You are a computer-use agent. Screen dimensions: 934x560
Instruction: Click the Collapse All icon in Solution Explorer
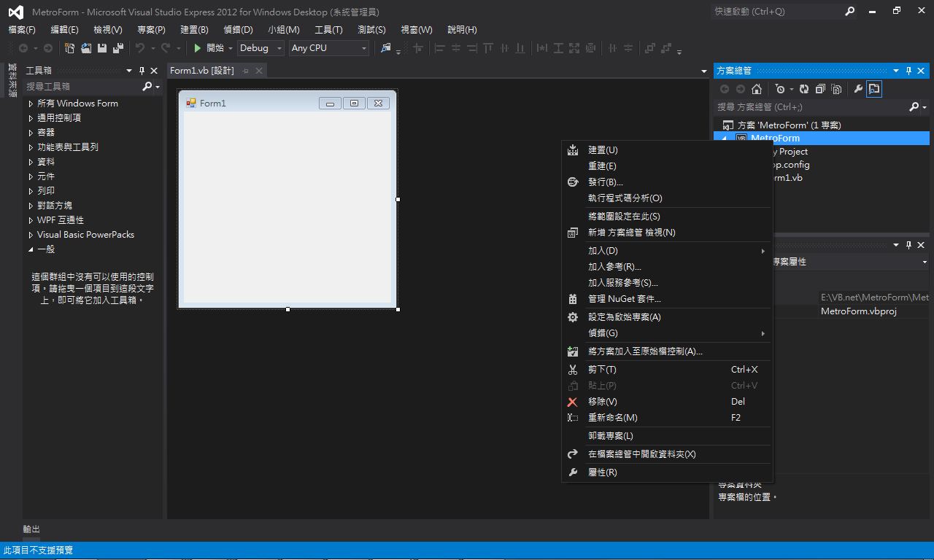click(x=820, y=89)
